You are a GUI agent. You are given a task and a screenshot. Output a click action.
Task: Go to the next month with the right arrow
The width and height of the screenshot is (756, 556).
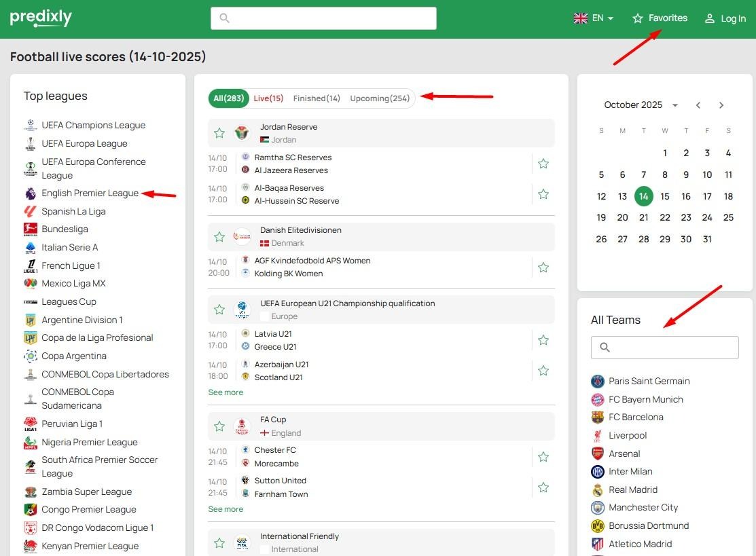tap(722, 105)
